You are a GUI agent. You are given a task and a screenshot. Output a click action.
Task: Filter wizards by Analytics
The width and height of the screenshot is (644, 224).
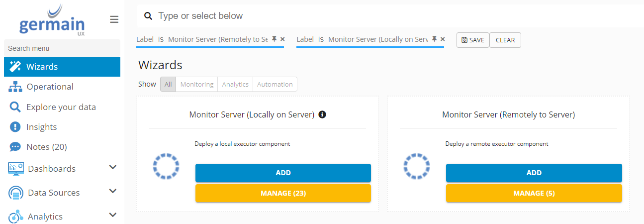235,84
